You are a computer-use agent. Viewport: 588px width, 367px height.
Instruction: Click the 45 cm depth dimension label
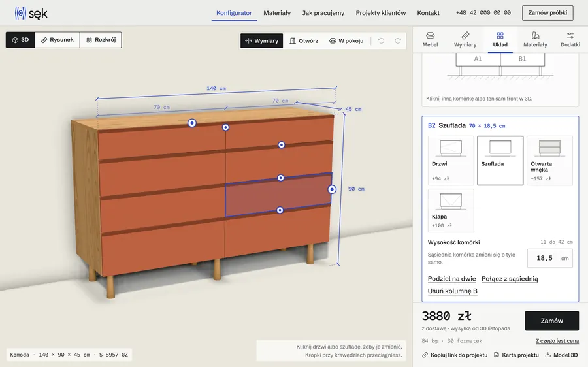[353, 109]
